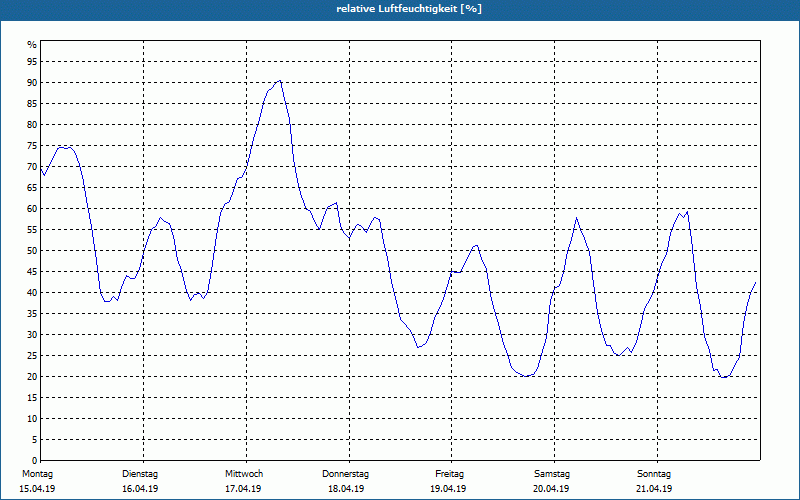Click the y-axis value '25'
800x500 pixels.
pyautogui.click(x=32, y=356)
